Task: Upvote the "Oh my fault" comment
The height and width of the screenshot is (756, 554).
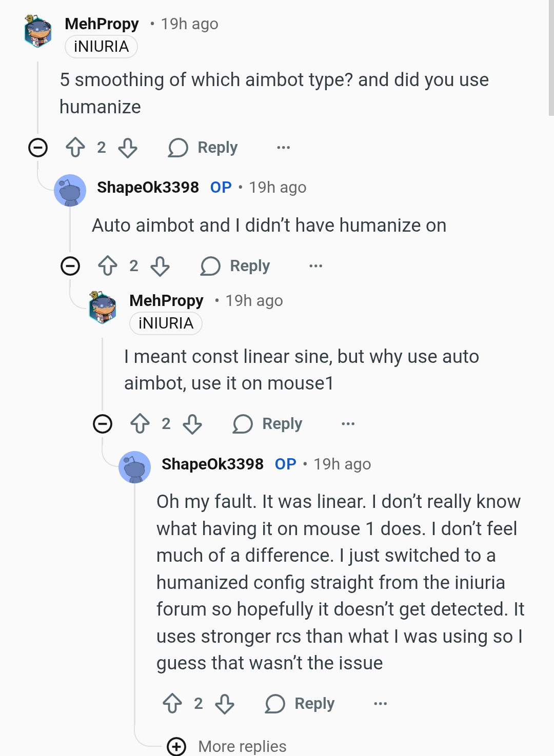Action: pyautogui.click(x=172, y=704)
